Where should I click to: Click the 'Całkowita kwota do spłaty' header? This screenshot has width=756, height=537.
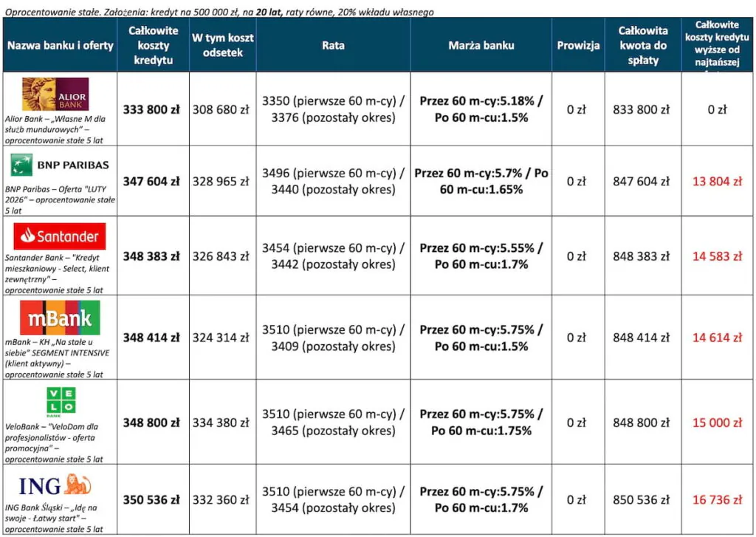point(642,45)
